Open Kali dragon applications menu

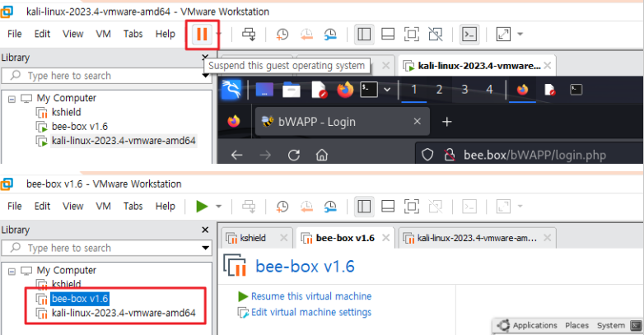[231, 90]
